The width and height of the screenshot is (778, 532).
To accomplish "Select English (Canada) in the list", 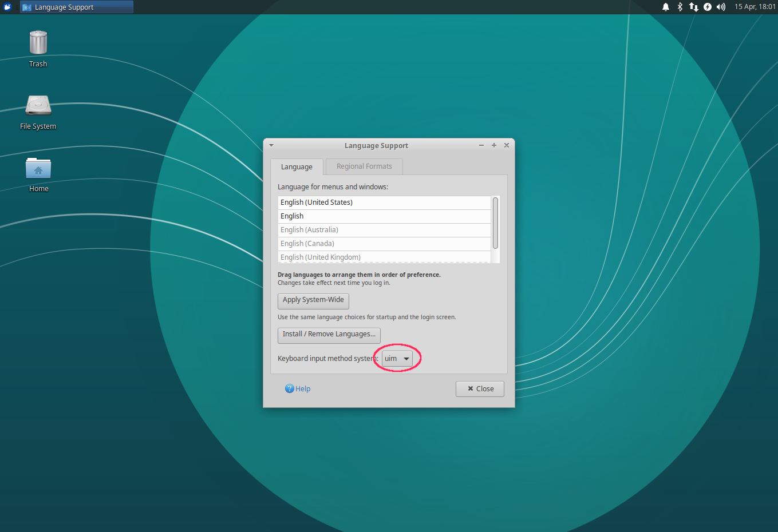I will click(384, 244).
